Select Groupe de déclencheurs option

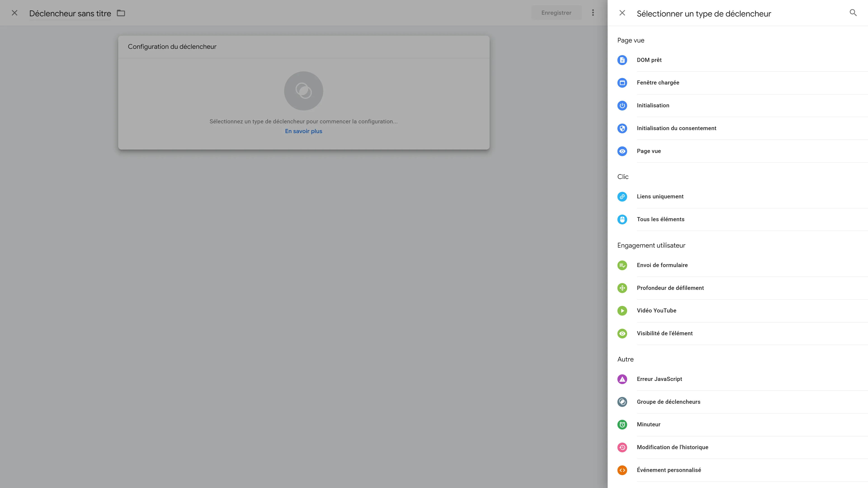pyautogui.click(x=742, y=402)
